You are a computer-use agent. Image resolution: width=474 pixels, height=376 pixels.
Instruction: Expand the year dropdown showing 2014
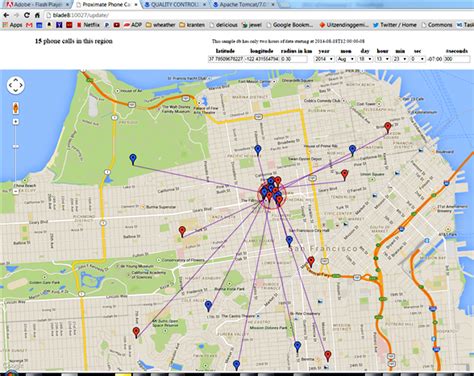324,59
